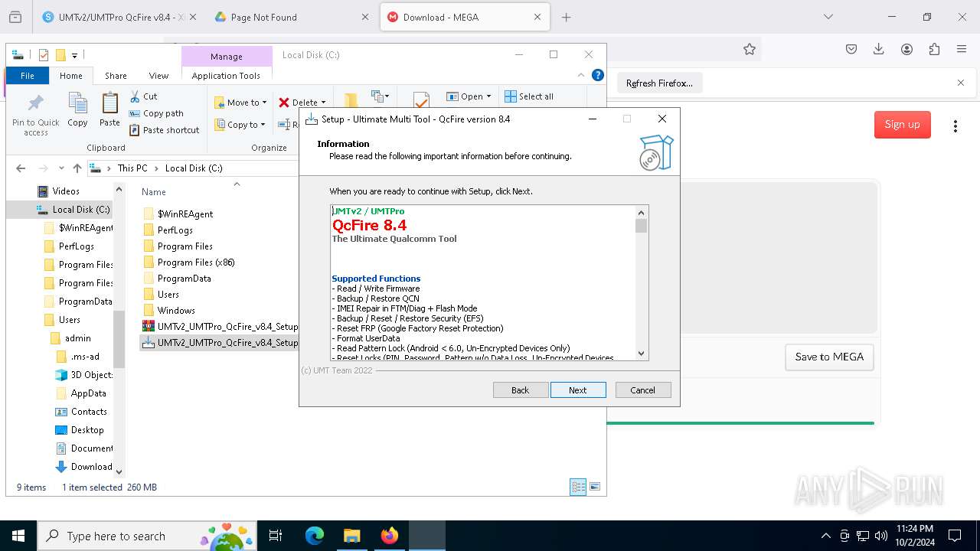Click Save to MEGA button
The width and height of the screenshot is (980, 551).
tap(829, 357)
